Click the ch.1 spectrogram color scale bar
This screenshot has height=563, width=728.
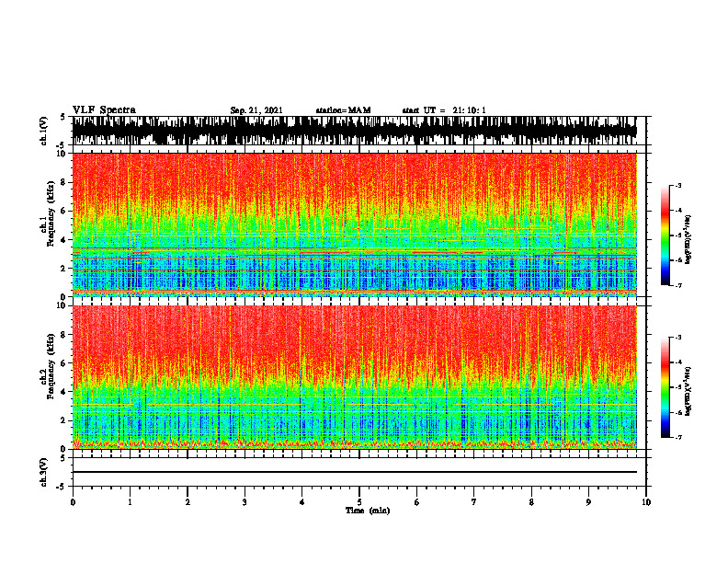tap(665, 236)
